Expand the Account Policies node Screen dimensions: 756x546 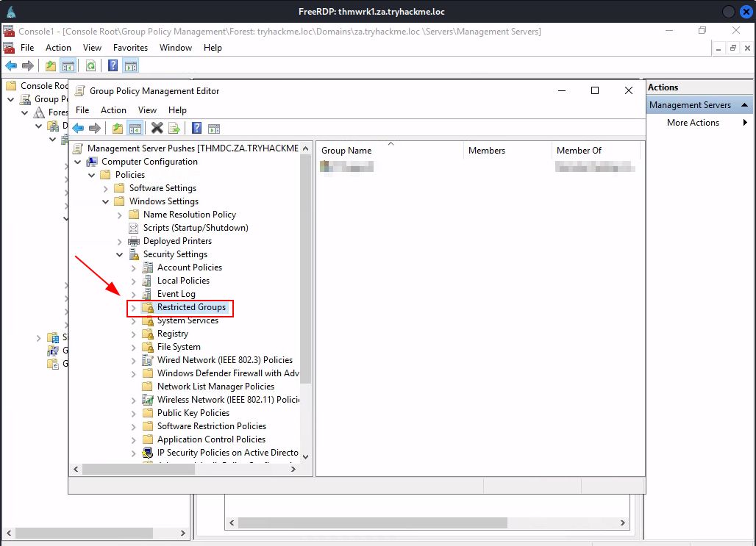point(134,268)
